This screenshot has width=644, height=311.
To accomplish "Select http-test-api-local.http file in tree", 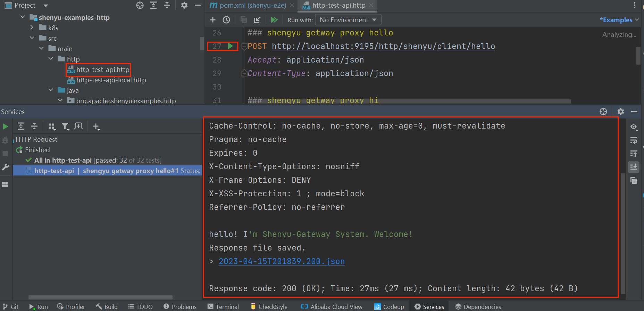I will pos(111,80).
